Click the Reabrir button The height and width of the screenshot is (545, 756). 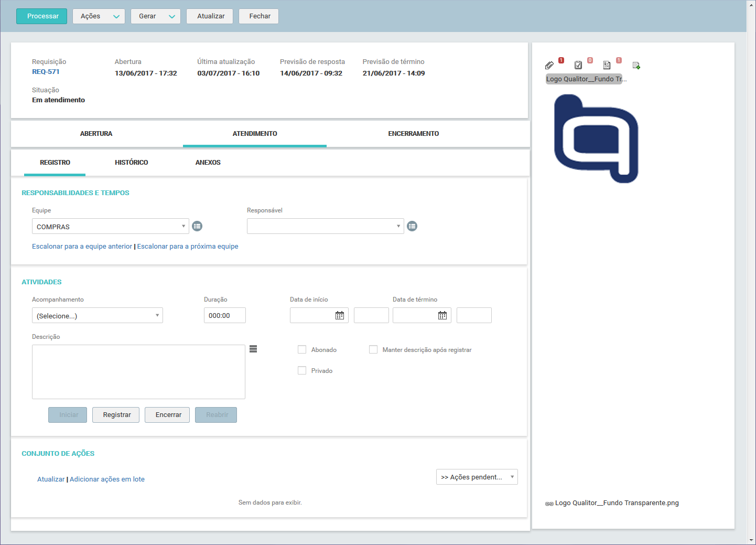click(x=216, y=415)
